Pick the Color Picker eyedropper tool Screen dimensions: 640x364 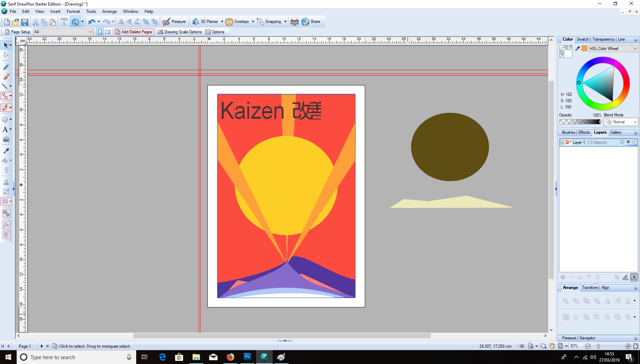6,151
